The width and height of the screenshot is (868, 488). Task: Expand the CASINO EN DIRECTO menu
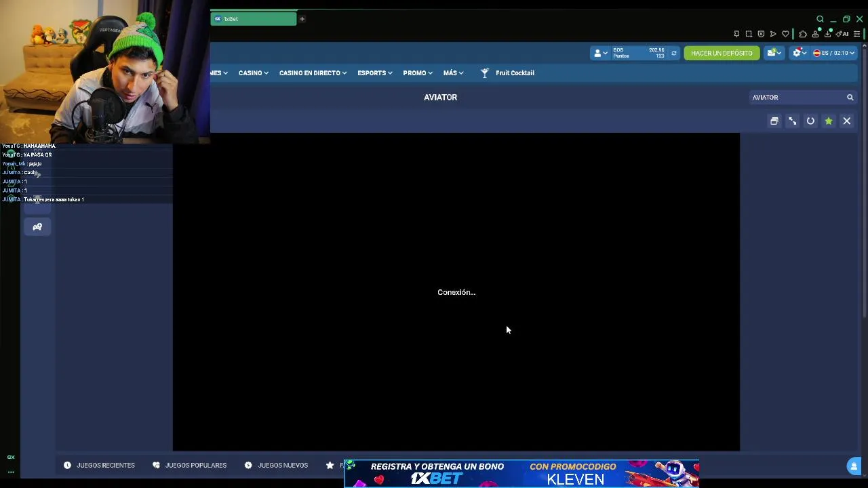(x=313, y=73)
